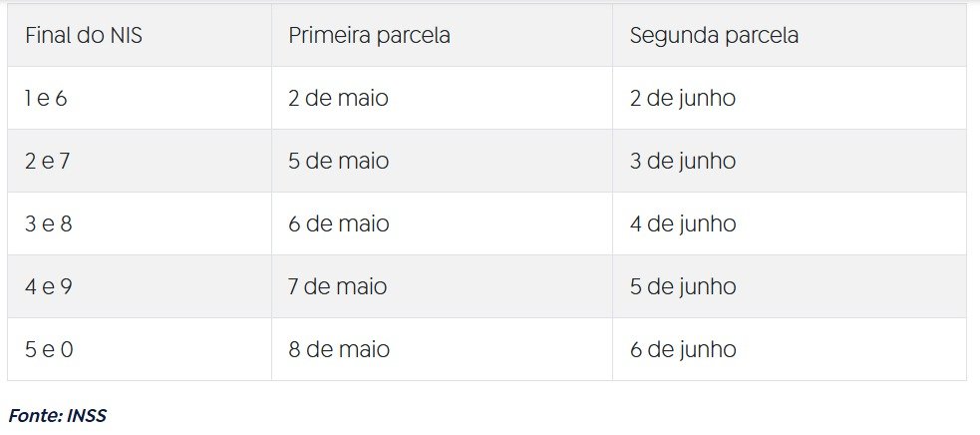Click the "6 de maio" date cell
This screenshot has width=980, height=435.
(x=338, y=224)
